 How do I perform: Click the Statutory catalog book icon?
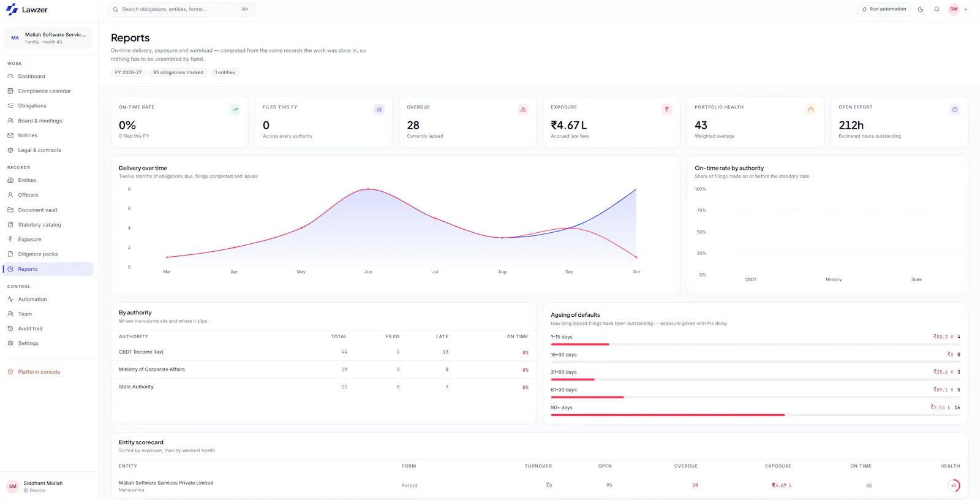coord(10,225)
